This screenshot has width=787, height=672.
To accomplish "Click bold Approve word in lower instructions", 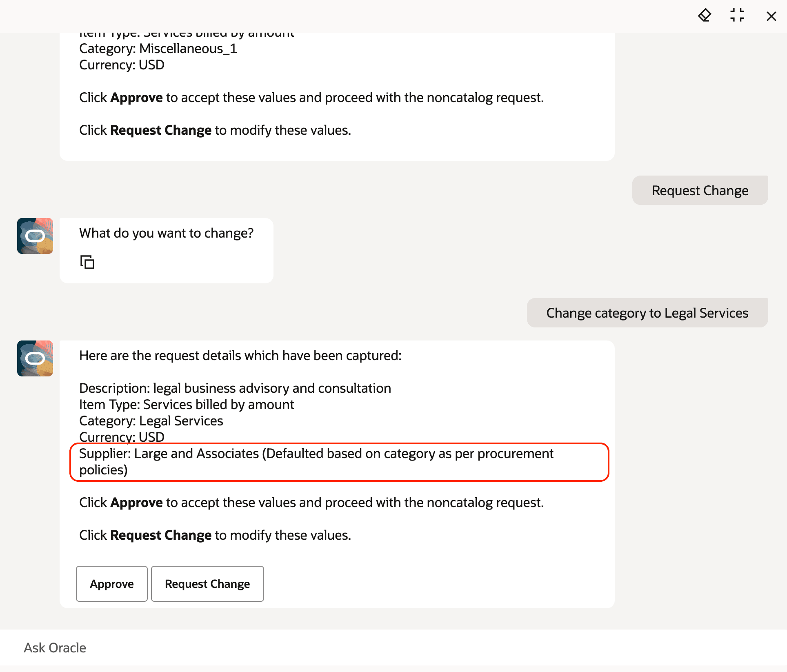I will 136,503.
